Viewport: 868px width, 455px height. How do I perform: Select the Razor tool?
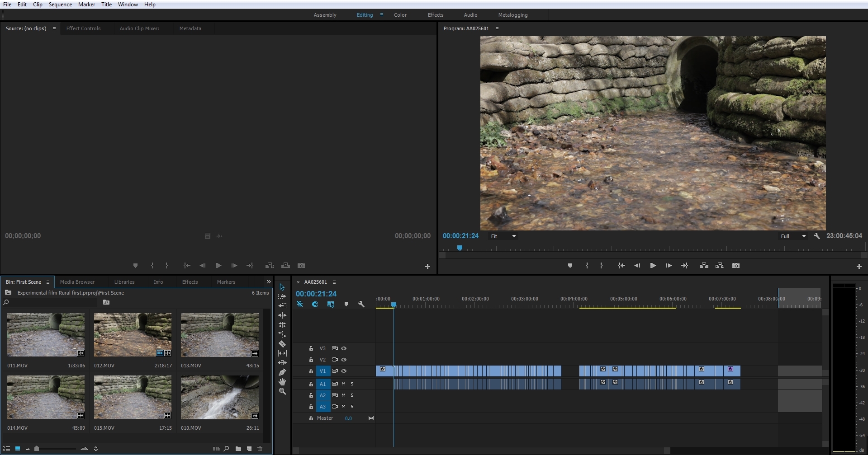click(282, 344)
